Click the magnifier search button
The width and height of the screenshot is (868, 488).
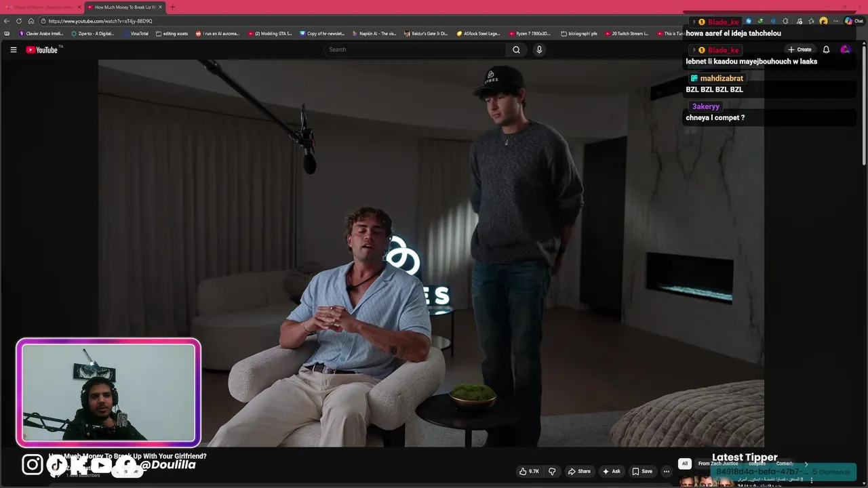pyautogui.click(x=516, y=49)
